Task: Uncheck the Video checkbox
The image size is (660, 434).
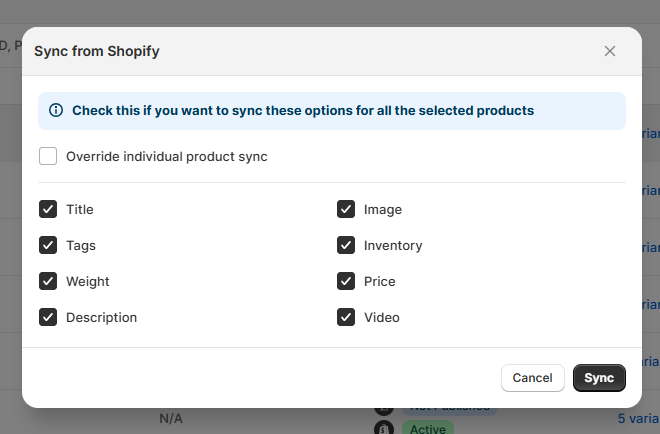Action: click(x=346, y=317)
